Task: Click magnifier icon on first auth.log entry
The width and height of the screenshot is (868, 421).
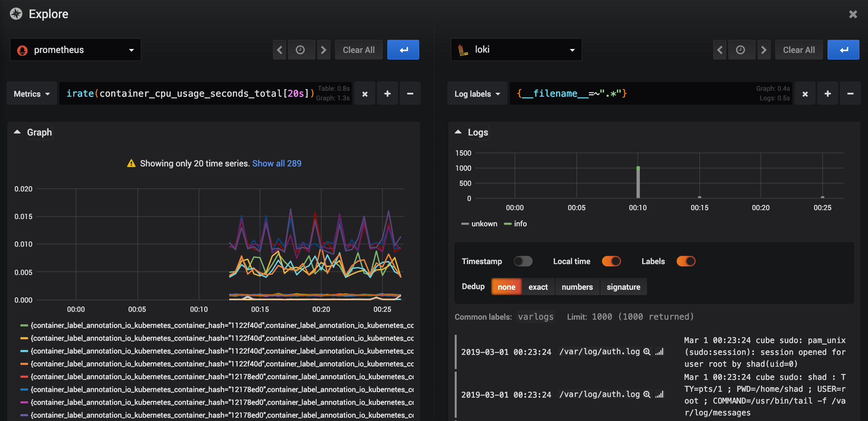Action: point(647,352)
